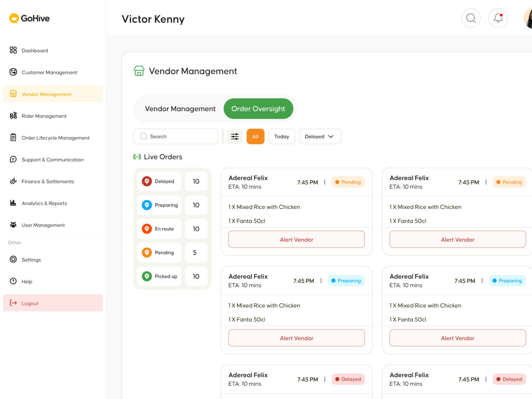The width and height of the screenshot is (532, 399).
Task: Click the blue Preparing pin icon
Action: pos(147,205)
